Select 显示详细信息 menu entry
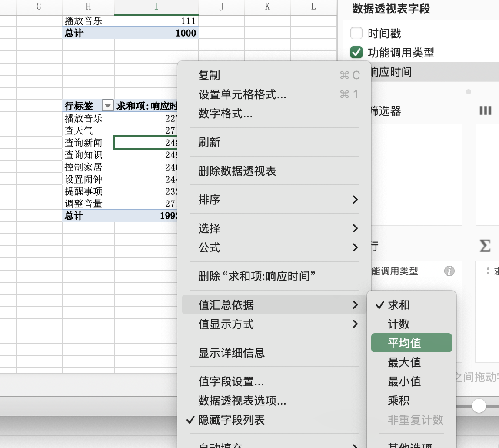This screenshot has height=448, width=499. [x=274, y=353]
